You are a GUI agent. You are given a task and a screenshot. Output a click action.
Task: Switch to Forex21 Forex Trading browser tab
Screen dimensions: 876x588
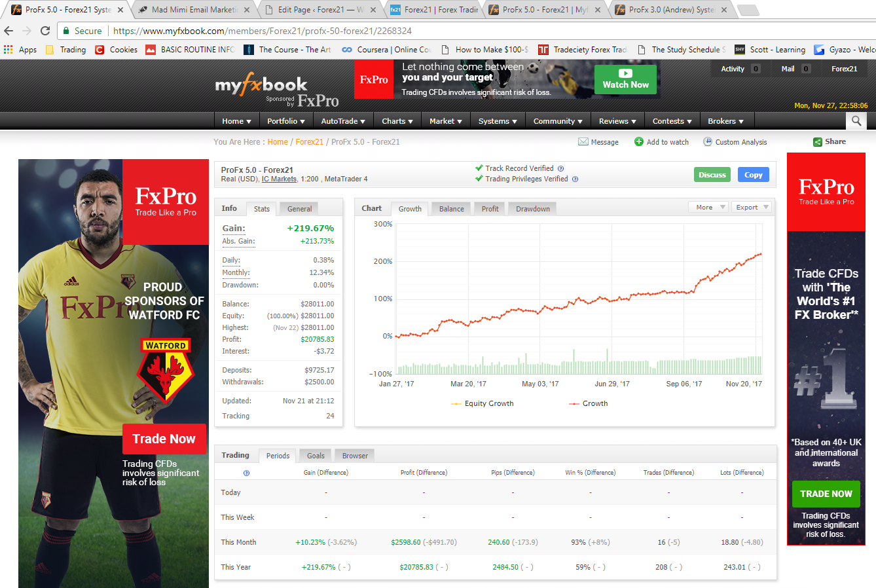[435, 10]
